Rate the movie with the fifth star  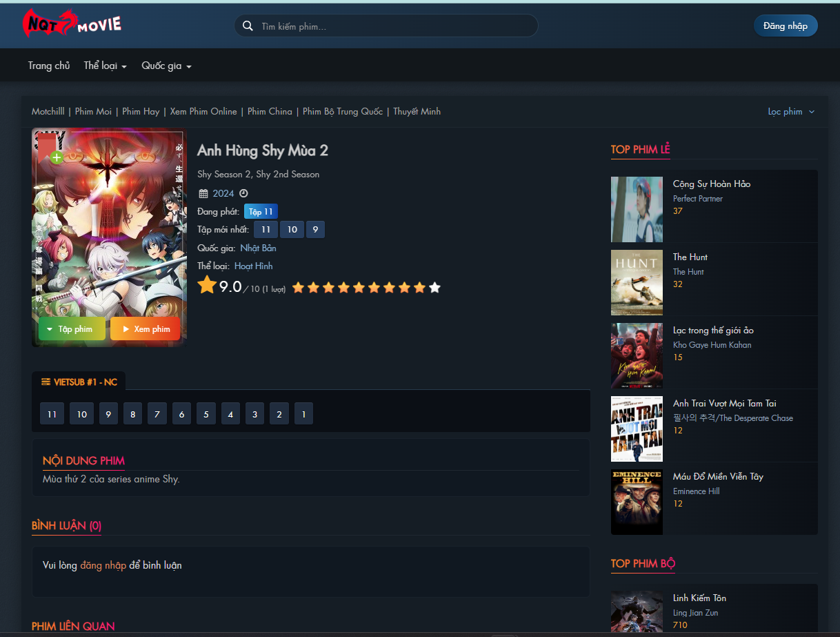(359, 288)
